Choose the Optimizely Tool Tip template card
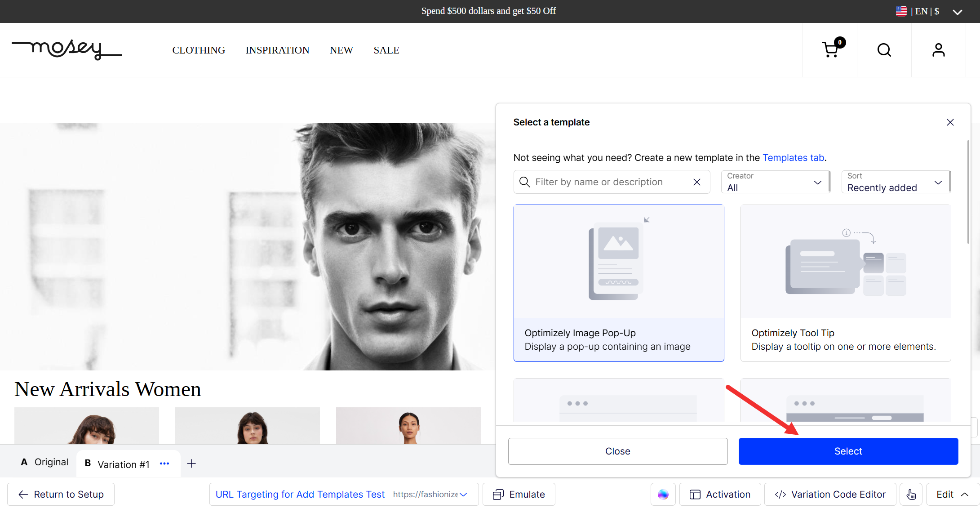The width and height of the screenshot is (980, 508). tap(845, 283)
